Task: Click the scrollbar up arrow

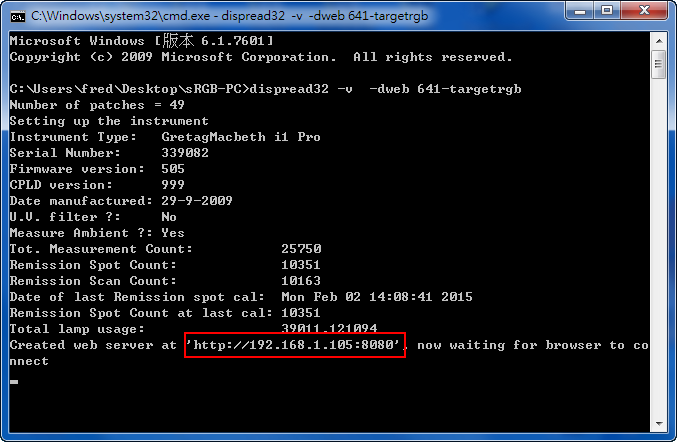Action: pos(659,41)
